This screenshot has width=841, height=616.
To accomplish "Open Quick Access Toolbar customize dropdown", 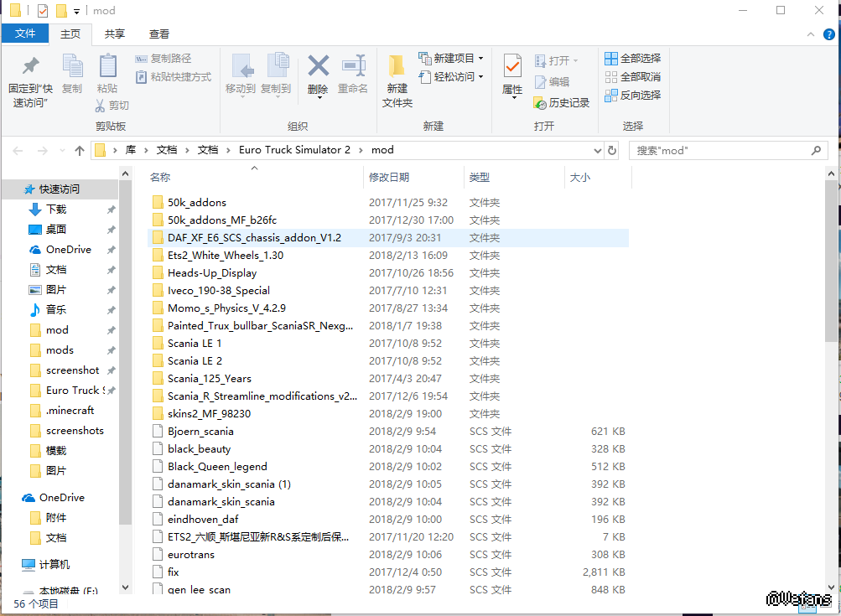I will pos(76,11).
